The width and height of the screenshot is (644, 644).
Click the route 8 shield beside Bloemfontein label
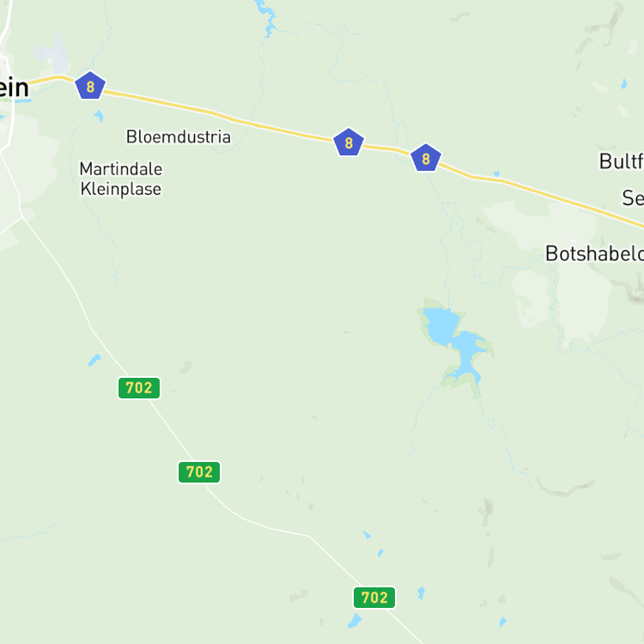tap(90, 86)
